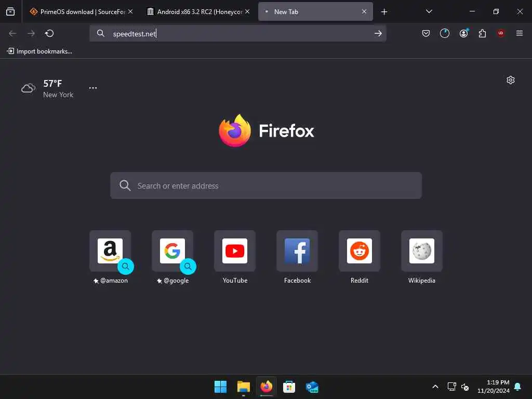
Task: Show hidden system tray icons
Action: point(435,387)
